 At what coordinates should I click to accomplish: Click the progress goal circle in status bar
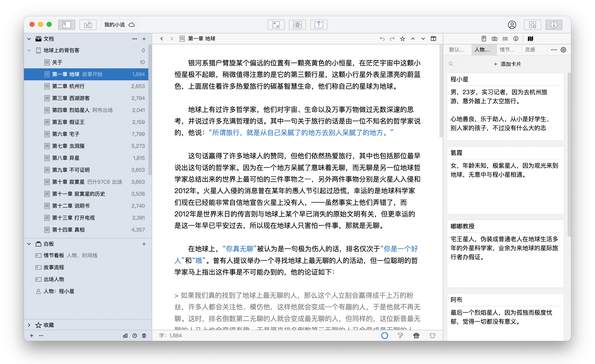(384, 336)
